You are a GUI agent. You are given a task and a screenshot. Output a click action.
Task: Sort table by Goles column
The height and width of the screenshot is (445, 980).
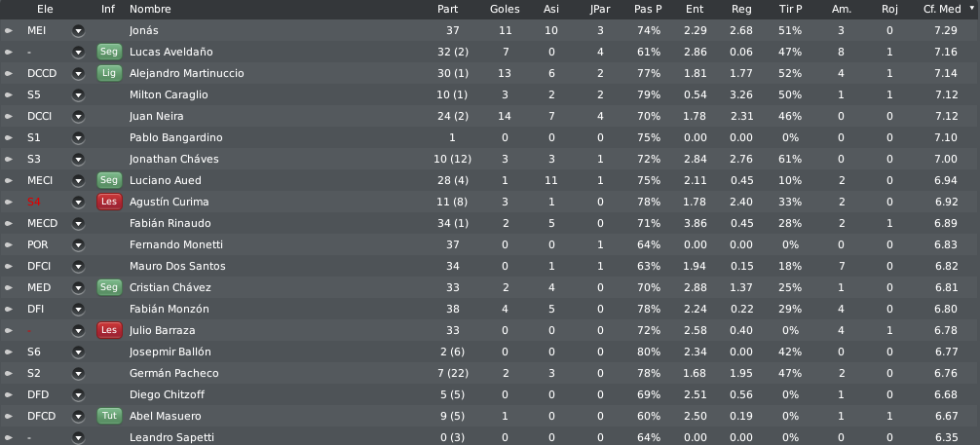click(x=505, y=9)
